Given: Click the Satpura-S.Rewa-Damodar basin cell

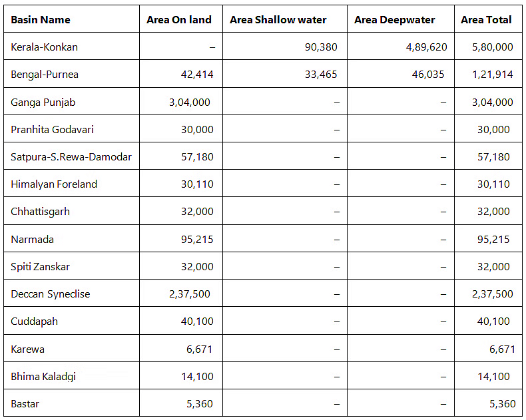Looking at the screenshot, I should coord(71,157).
